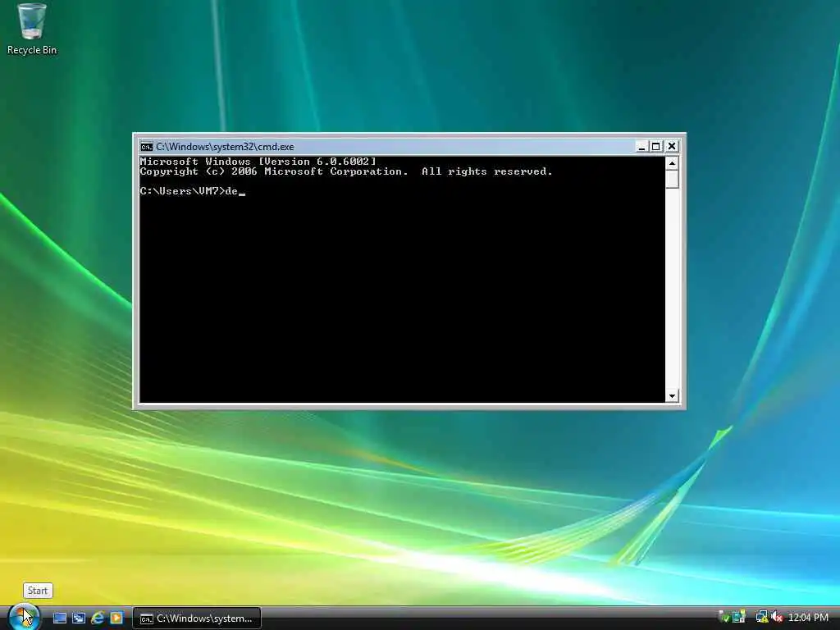The image size is (840, 630).
Task: Click the 12:04 PM clock
Action: pyautogui.click(x=808, y=618)
